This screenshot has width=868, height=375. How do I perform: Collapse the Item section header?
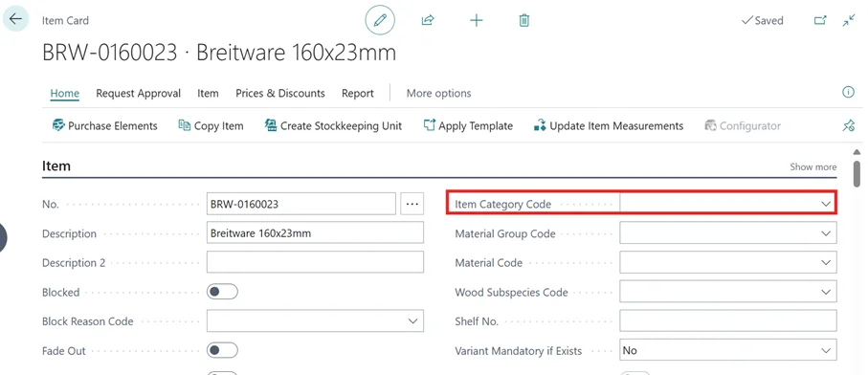pos(56,165)
